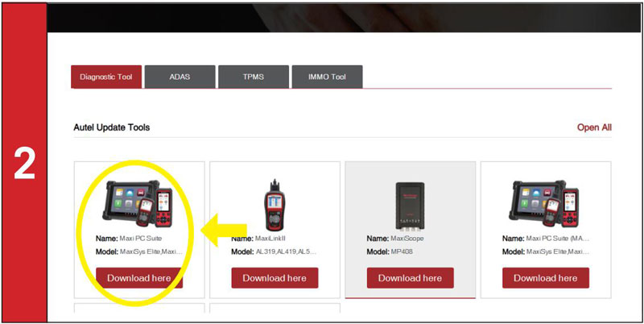Switch to the TPMS tab
644x324 pixels.
254,77
